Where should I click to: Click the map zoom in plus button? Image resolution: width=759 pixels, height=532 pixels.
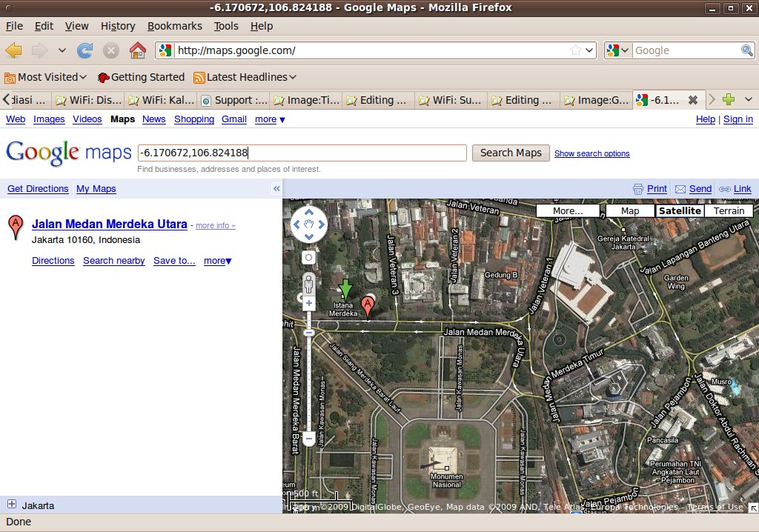point(309,304)
